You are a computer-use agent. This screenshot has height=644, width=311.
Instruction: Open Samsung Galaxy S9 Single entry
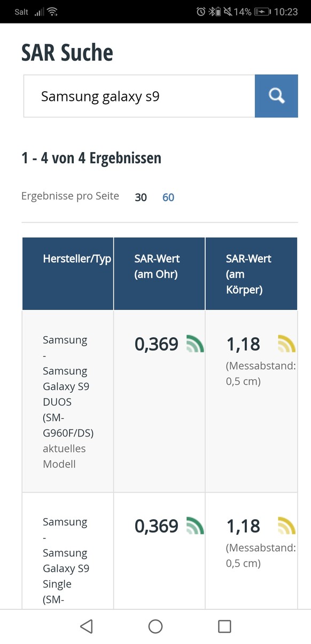66,560
